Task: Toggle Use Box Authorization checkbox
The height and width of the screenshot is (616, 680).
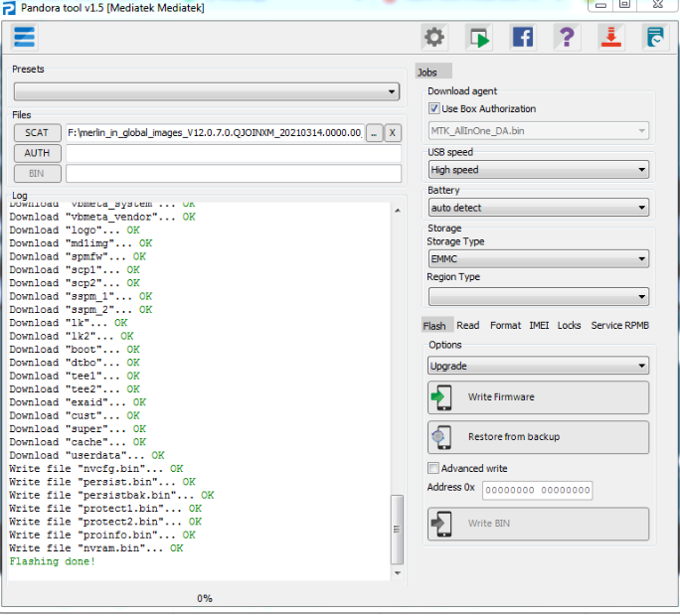Action: 433,108
